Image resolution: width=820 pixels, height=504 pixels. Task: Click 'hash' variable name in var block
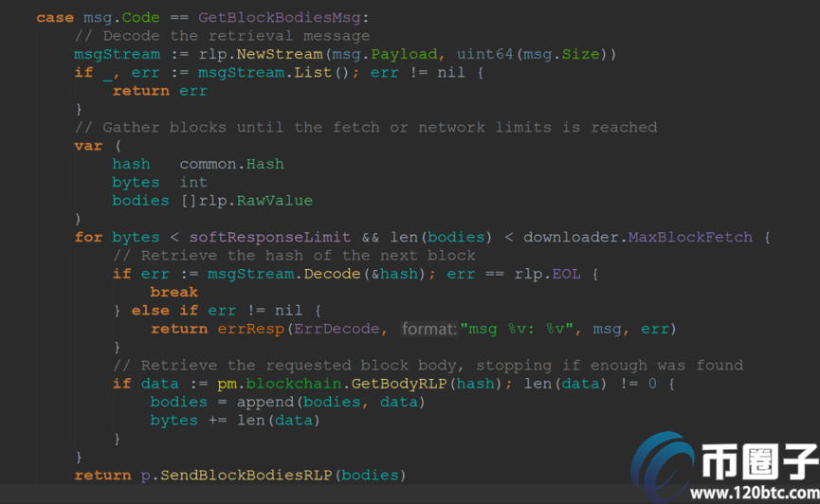131,164
